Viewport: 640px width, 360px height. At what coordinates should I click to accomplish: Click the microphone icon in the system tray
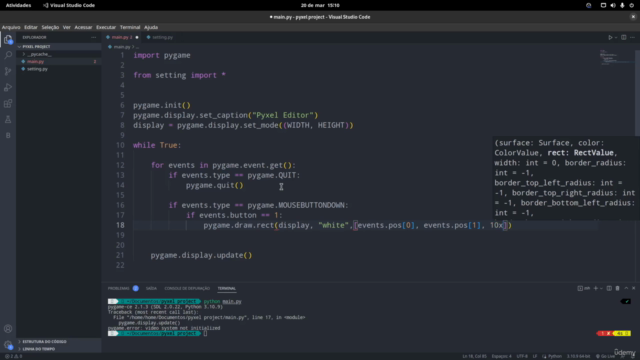click(x=622, y=5)
